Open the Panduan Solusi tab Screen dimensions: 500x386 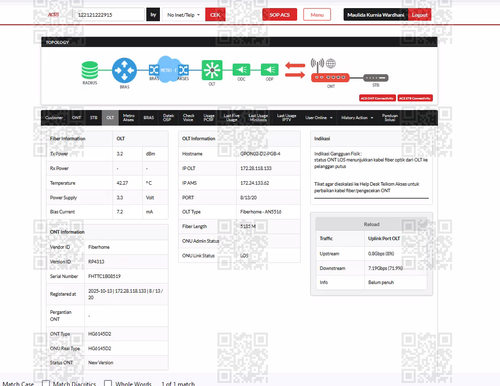pos(390,118)
